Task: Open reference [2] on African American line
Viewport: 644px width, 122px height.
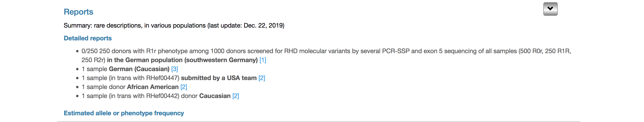Action: click(x=184, y=87)
